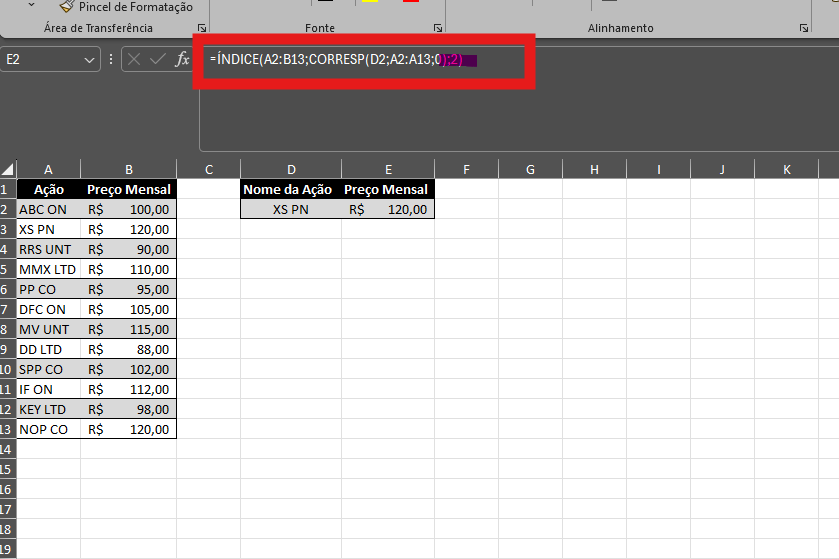
Task: Select column F header
Action: (x=466, y=170)
